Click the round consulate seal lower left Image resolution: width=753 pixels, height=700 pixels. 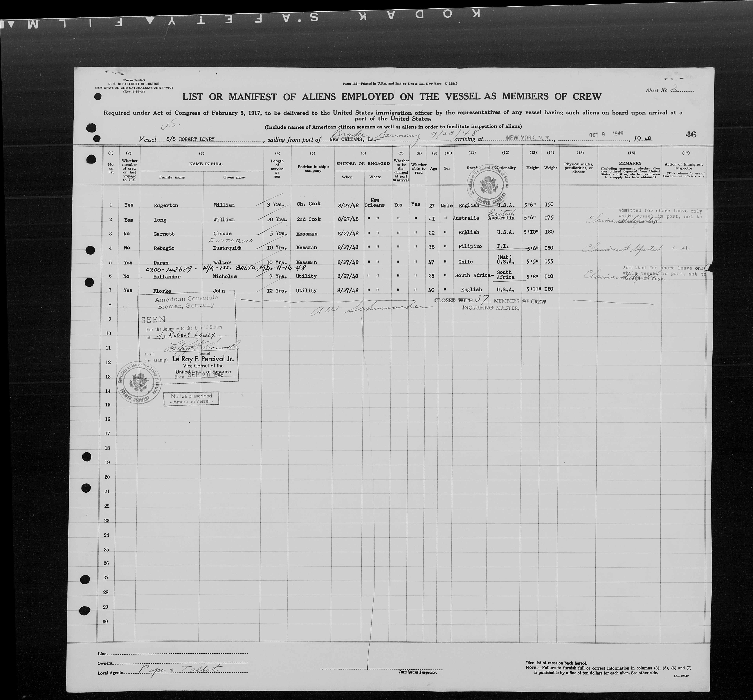pos(139,383)
